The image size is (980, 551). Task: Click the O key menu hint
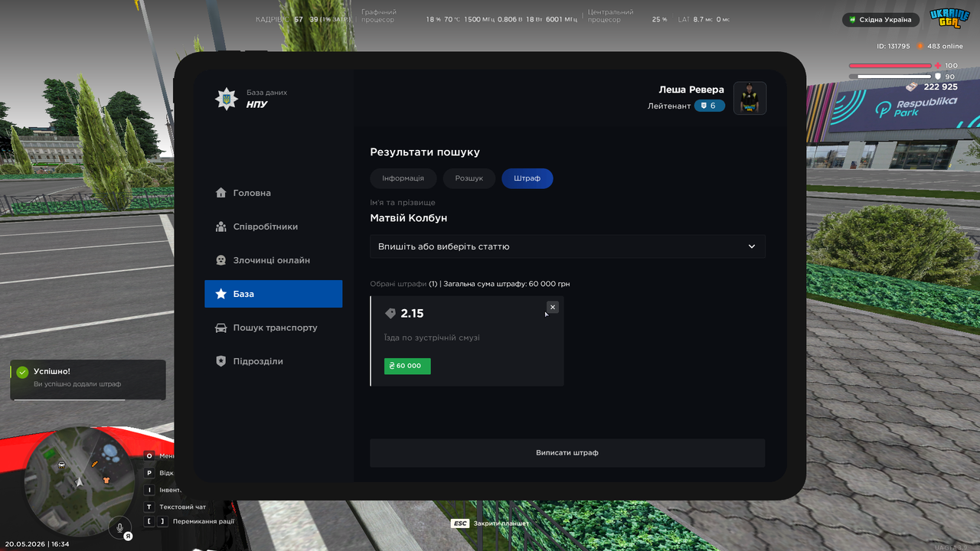[159, 455]
